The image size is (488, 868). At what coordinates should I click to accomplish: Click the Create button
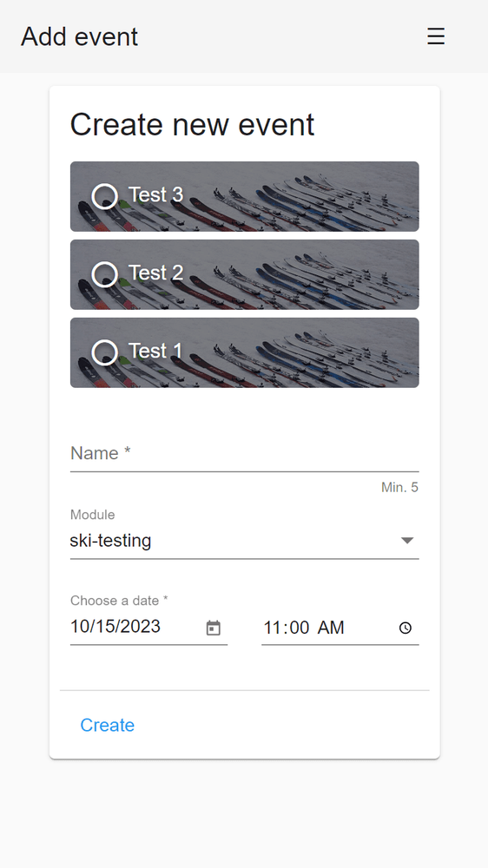tap(108, 725)
